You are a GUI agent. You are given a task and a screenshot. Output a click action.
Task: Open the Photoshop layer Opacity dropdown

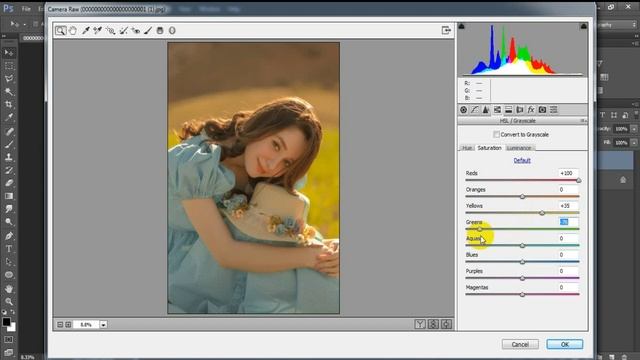pos(634,129)
